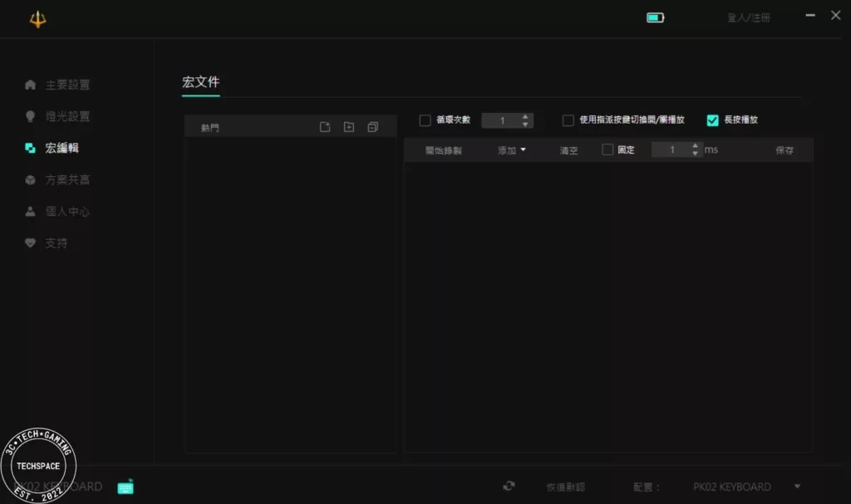Go to 個人中心 in the sidebar
The height and width of the screenshot is (504, 851).
click(67, 212)
